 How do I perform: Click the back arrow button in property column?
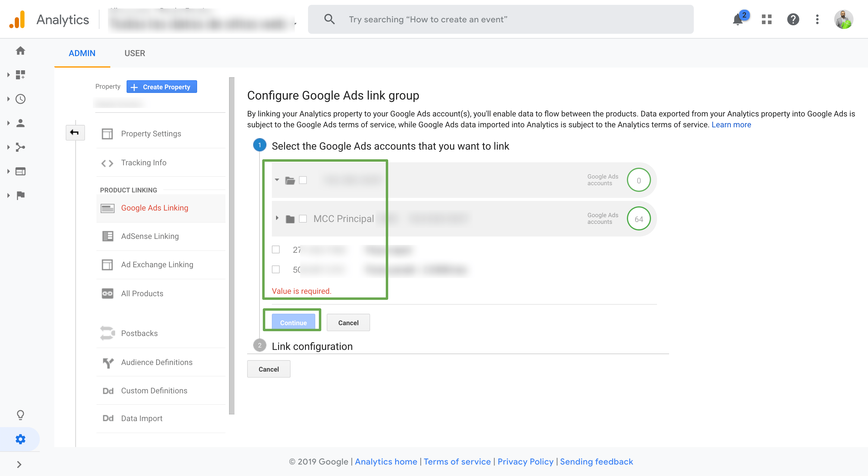pos(75,132)
